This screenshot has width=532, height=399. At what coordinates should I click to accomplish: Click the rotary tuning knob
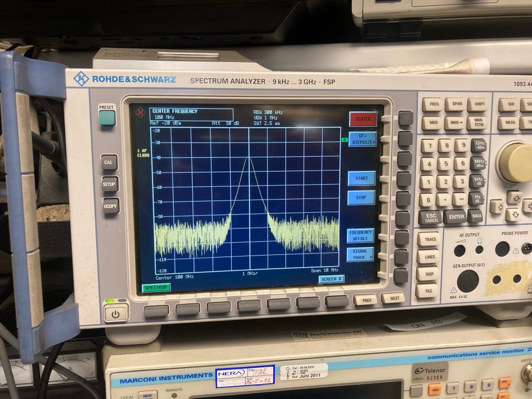pos(515,162)
